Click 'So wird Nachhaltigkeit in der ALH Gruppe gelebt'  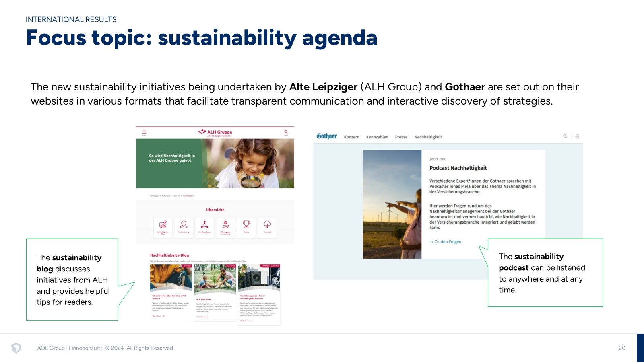172,158
